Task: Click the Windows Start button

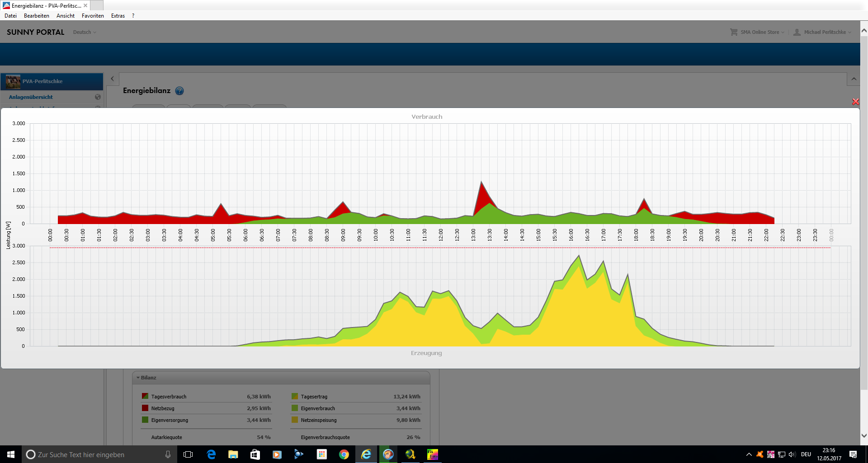Action: click(x=11, y=454)
